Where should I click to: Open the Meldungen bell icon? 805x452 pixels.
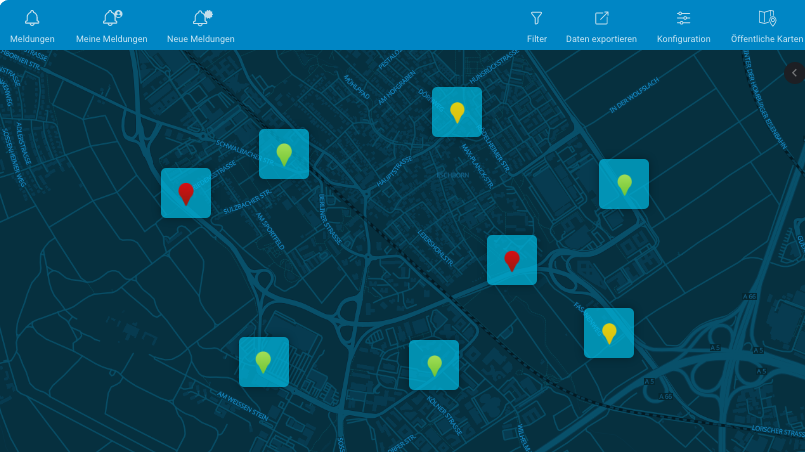click(32, 18)
